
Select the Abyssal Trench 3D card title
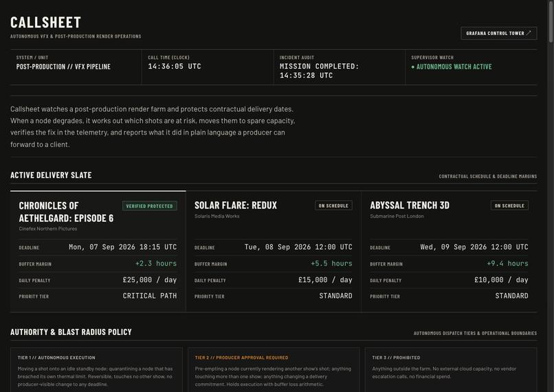click(x=410, y=205)
